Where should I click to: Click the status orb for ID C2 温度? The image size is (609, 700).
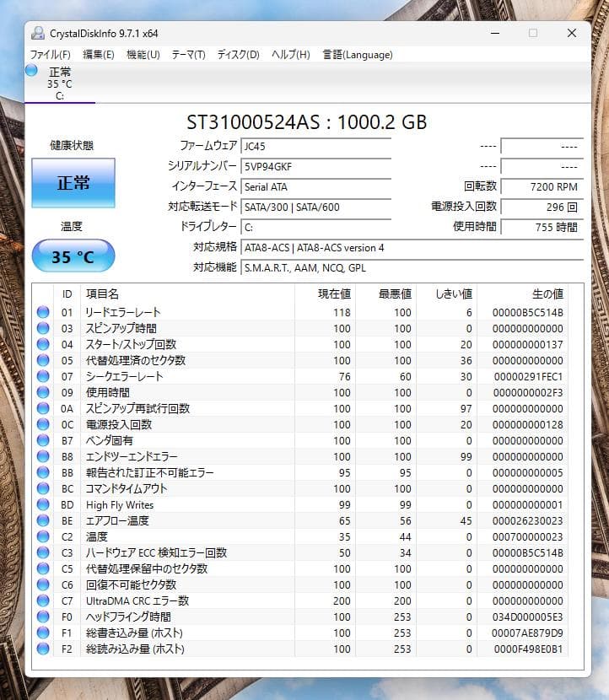43,536
